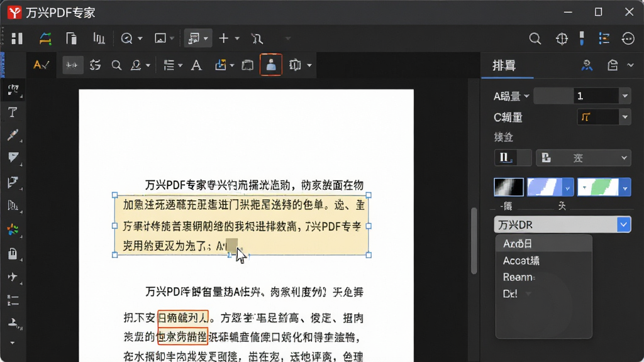The width and height of the screenshot is (644, 362).
Task: Click the copy pages icon
Action: pyautogui.click(x=72, y=38)
